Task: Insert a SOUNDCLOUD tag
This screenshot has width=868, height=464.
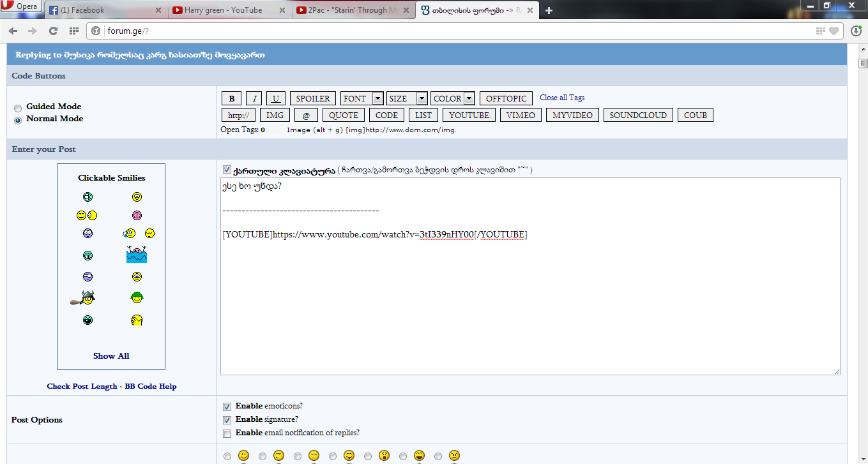Action: (x=638, y=116)
